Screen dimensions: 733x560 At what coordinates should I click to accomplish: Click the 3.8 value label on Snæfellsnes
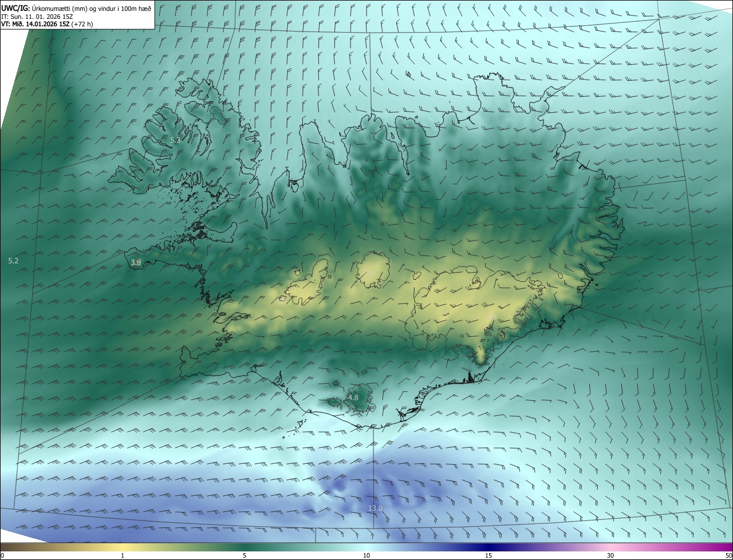point(136,262)
